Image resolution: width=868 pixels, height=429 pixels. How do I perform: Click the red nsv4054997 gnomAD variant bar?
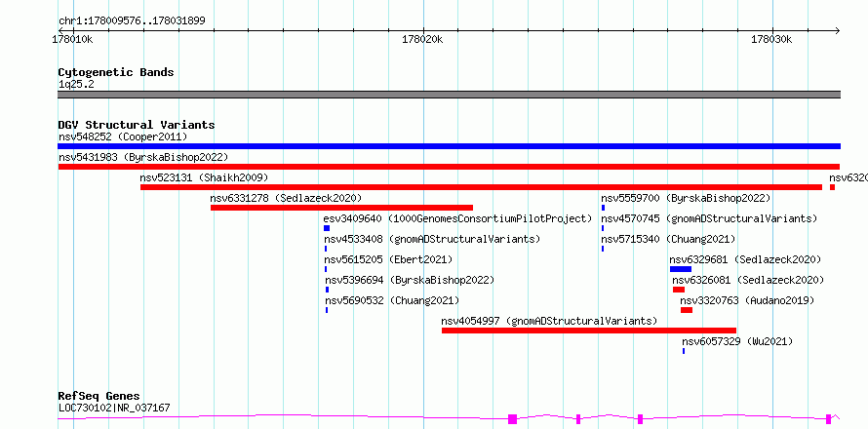point(589,331)
